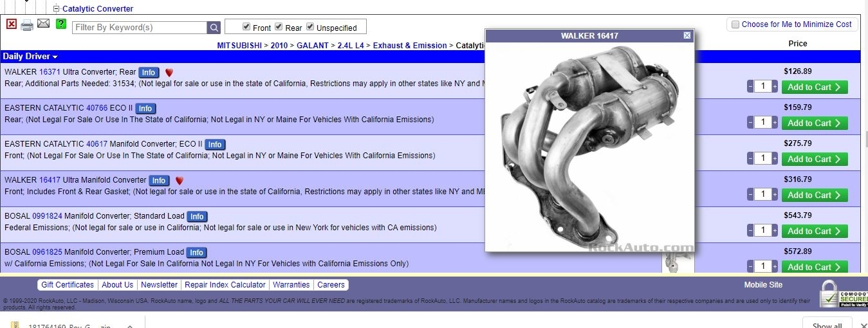The height and width of the screenshot is (328, 868).
Task: Open Exhaust & Emission breadcrumb link
Action: coord(410,46)
